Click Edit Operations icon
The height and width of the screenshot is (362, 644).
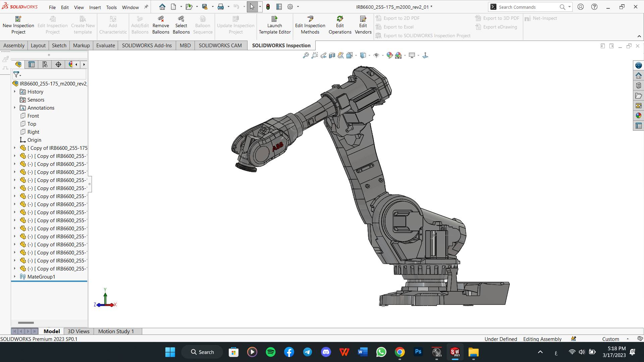[x=340, y=19]
